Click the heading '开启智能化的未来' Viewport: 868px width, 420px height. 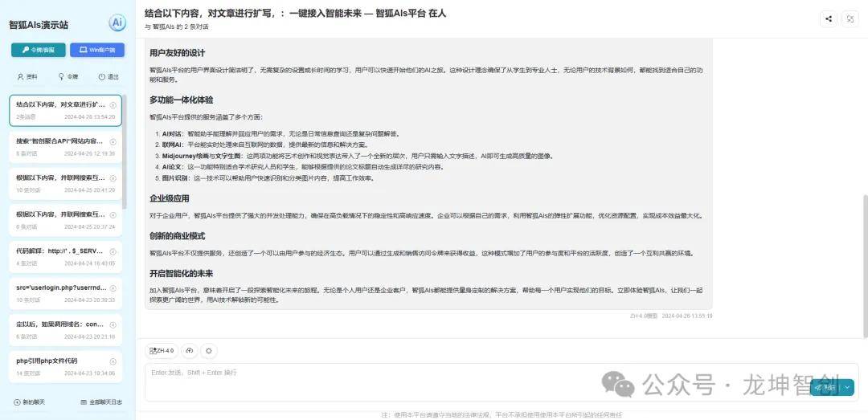(x=181, y=273)
